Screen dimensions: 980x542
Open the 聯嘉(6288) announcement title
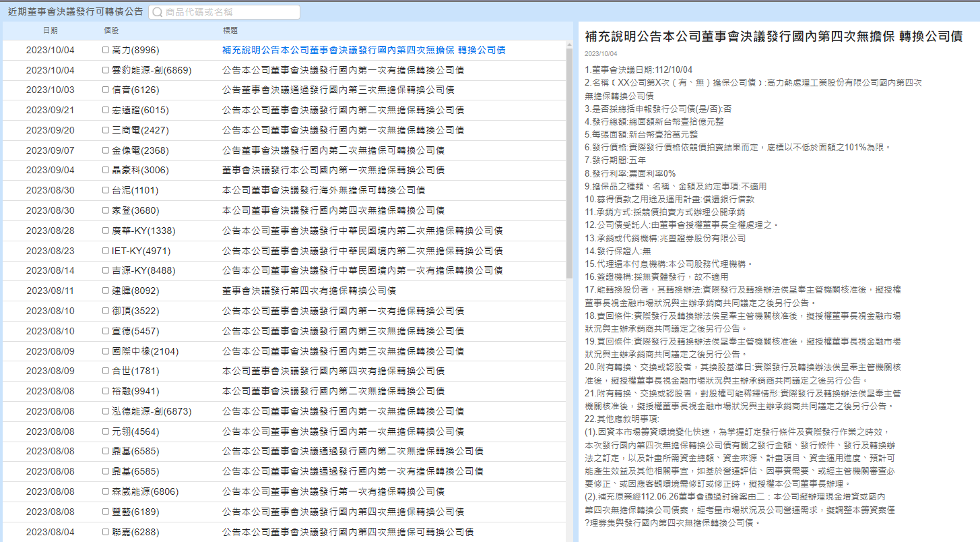click(348, 533)
